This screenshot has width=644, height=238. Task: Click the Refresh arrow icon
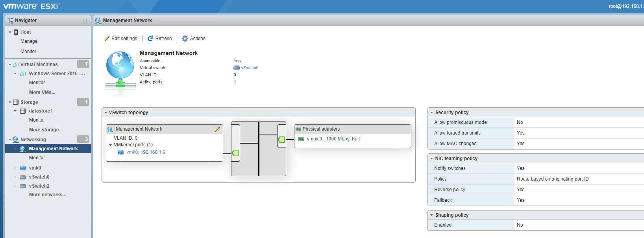tap(150, 39)
